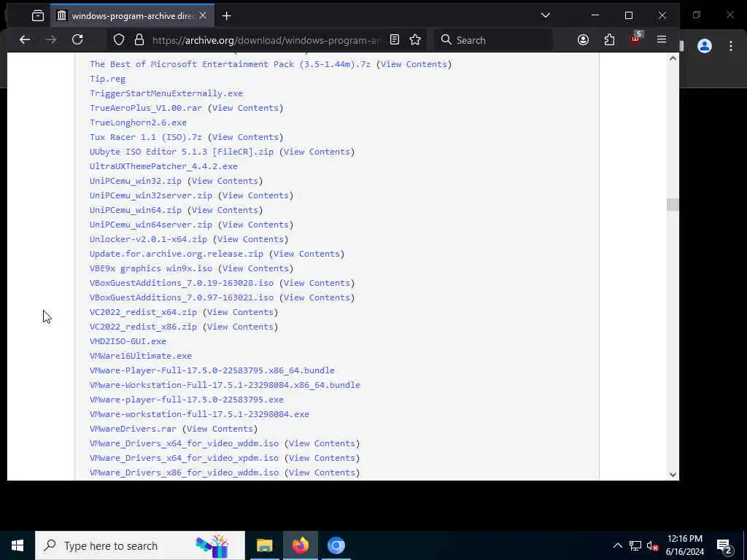
Task: Click the padlock site security icon
Action: click(x=139, y=40)
